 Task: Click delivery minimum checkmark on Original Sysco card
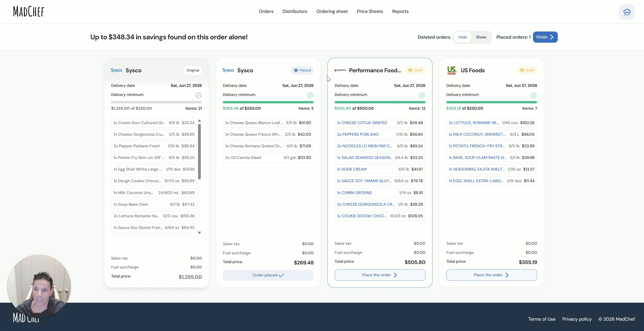(198, 95)
